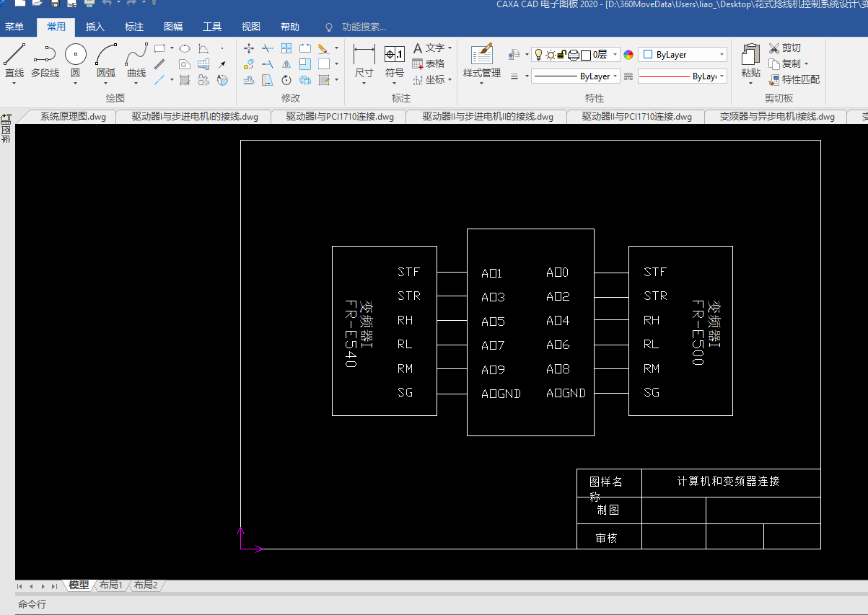Select the arrow drawing tool
This screenshot has width=868, height=615.
(x=222, y=64)
